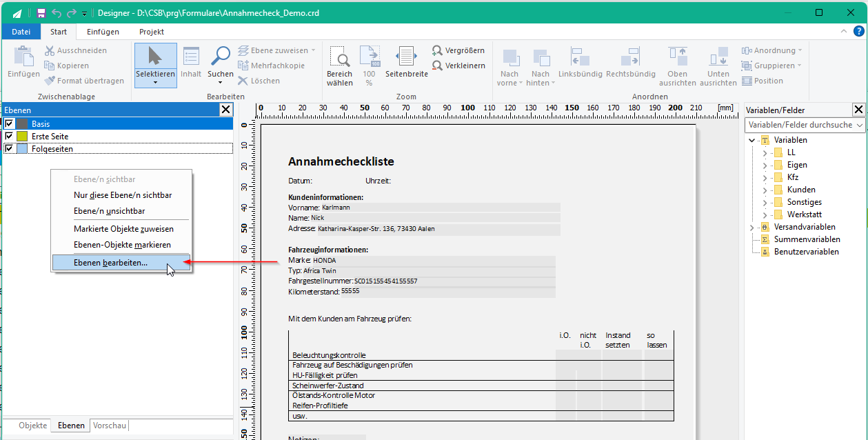Select the Kunden folder in tree
This screenshot has width=868, height=440.
pos(801,190)
